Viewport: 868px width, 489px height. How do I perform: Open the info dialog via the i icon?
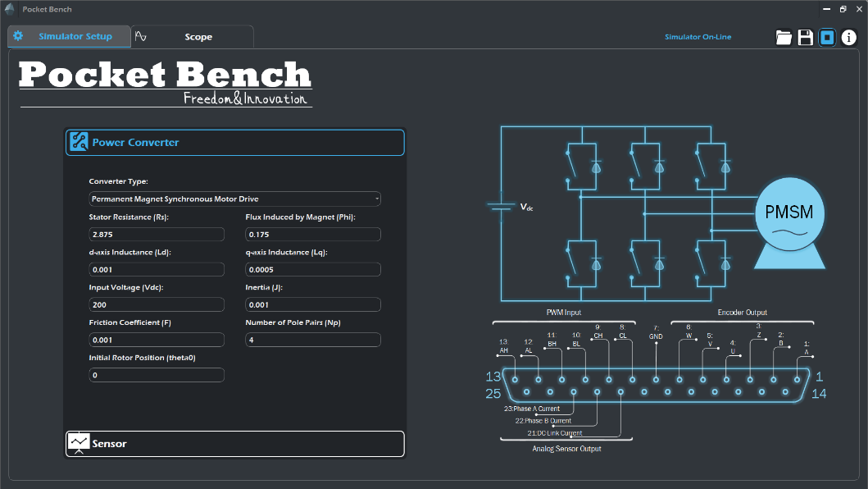click(848, 37)
